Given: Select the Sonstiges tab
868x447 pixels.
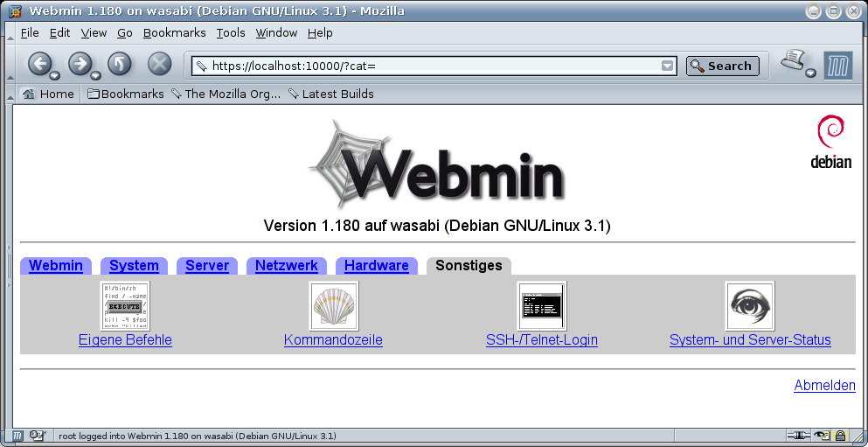Looking at the screenshot, I should (x=469, y=265).
